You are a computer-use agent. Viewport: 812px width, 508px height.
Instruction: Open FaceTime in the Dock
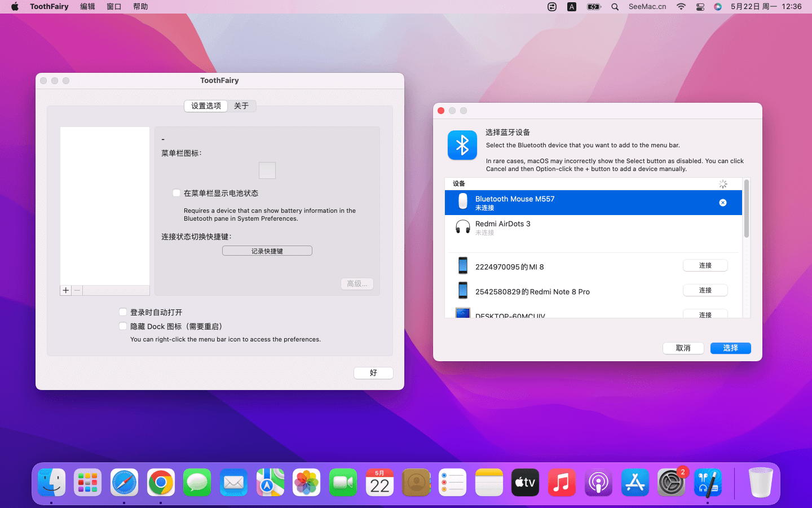click(x=343, y=482)
